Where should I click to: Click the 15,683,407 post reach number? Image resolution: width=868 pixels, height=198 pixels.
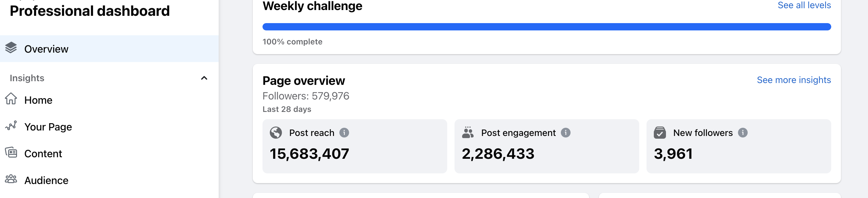309,154
